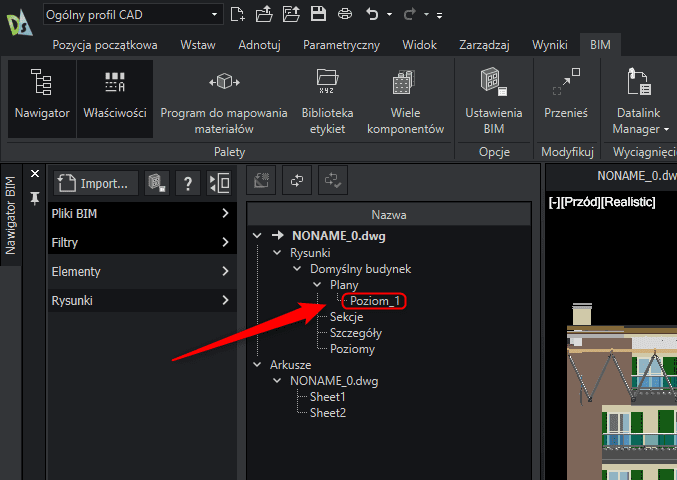The image size is (677, 480).
Task: Collapse the Domyślny budynek node
Action: click(x=297, y=268)
